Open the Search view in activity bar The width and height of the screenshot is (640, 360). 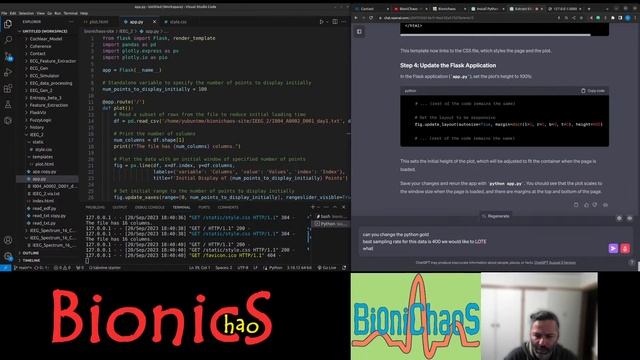point(8,40)
